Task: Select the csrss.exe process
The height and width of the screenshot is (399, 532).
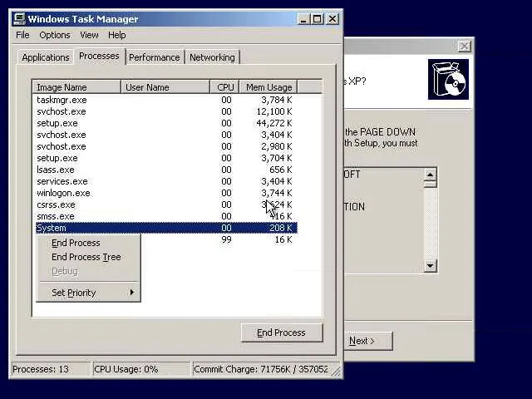Action: pos(166,204)
